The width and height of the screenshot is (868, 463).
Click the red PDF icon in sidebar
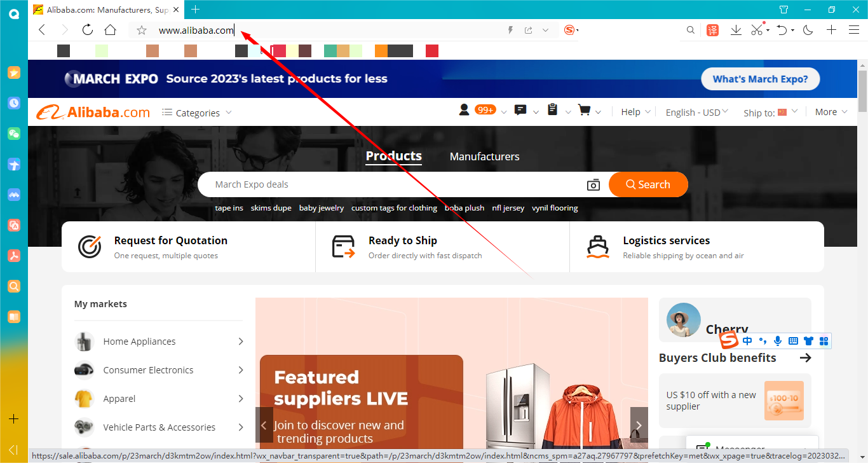pos(14,256)
